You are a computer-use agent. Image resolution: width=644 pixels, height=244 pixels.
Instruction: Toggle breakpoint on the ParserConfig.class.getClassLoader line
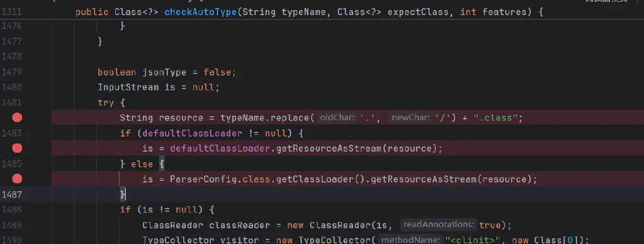click(17, 179)
